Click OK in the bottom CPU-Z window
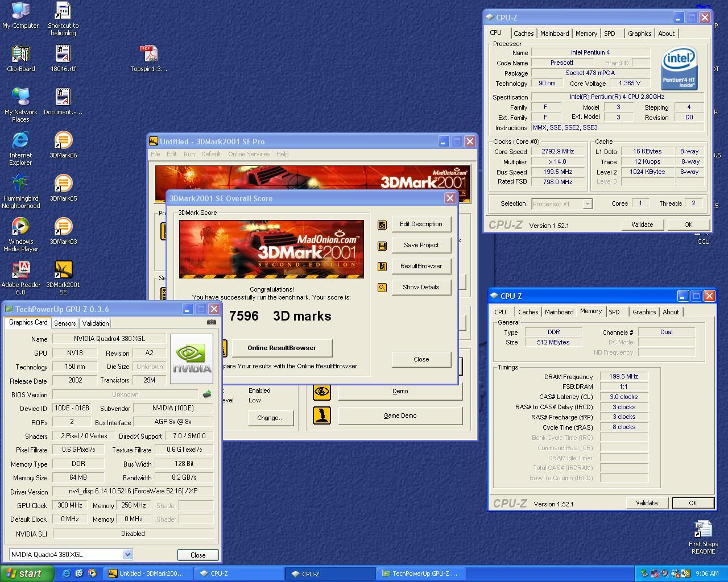728x582 pixels. coord(692,503)
